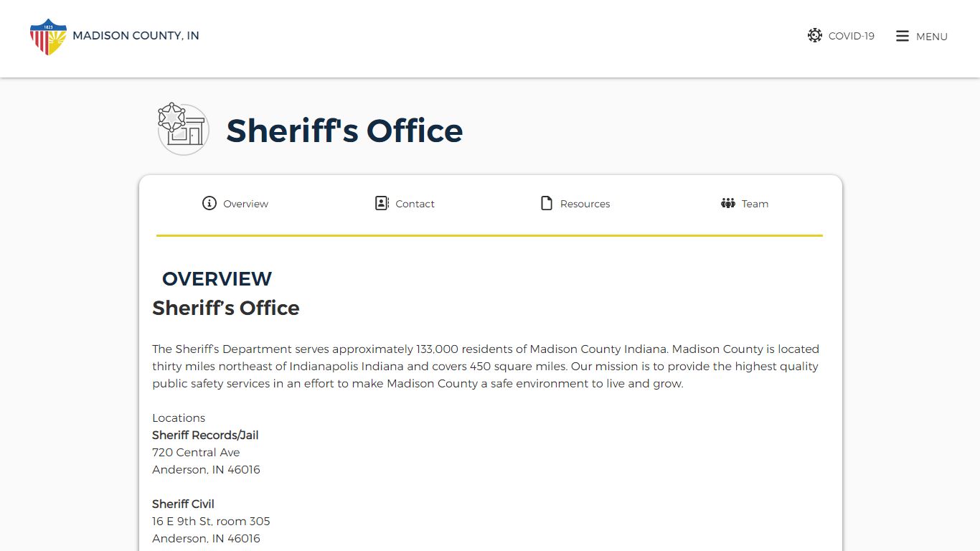Click the Contact card icon
The width and height of the screenshot is (980, 551).
click(382, 203)
